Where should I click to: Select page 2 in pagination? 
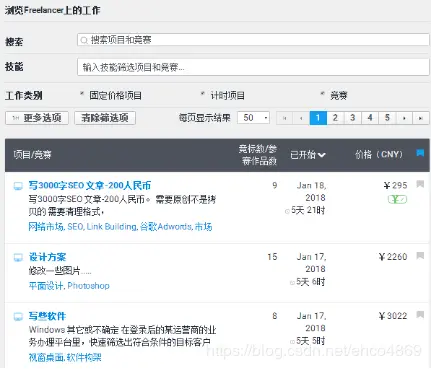335,118
